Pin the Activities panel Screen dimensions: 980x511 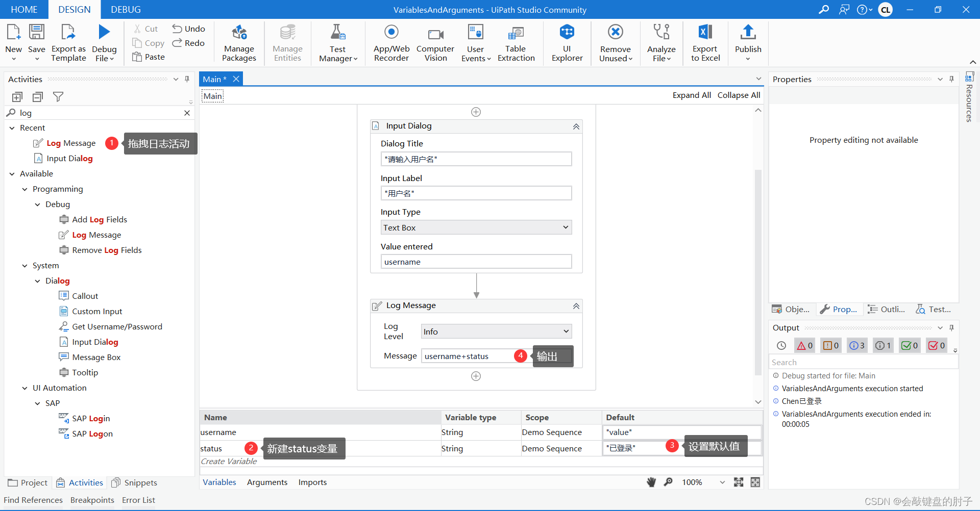pyautogui.click(x=187, y=79)
